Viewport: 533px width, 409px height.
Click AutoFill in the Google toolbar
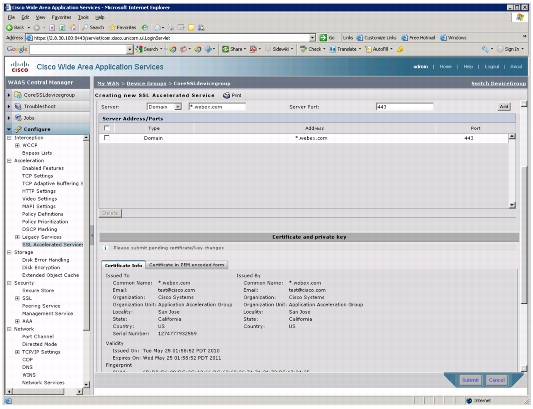pos(379,49)
